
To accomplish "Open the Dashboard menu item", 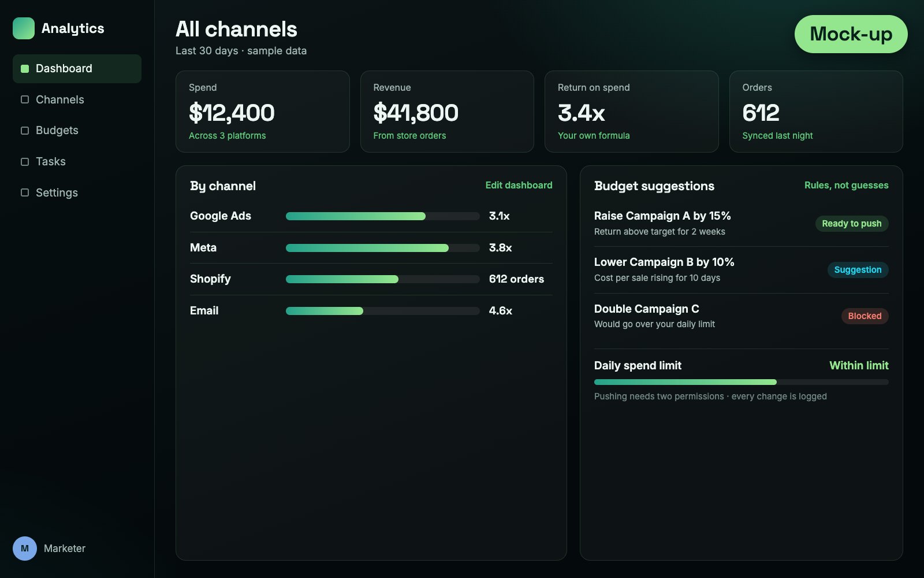I will click(x=77, y=69).
